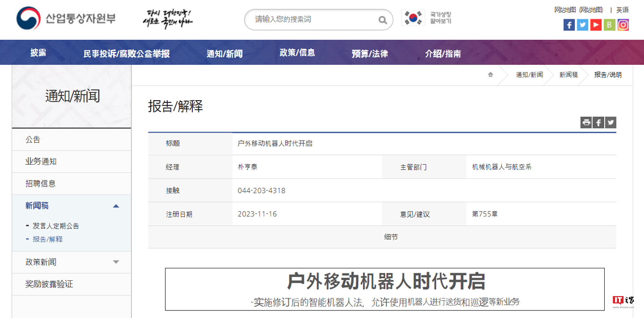Collapse the 新闻稿 sidebar section
The height and width of the screenshot is (318, 644).
(x=116, y=206)
